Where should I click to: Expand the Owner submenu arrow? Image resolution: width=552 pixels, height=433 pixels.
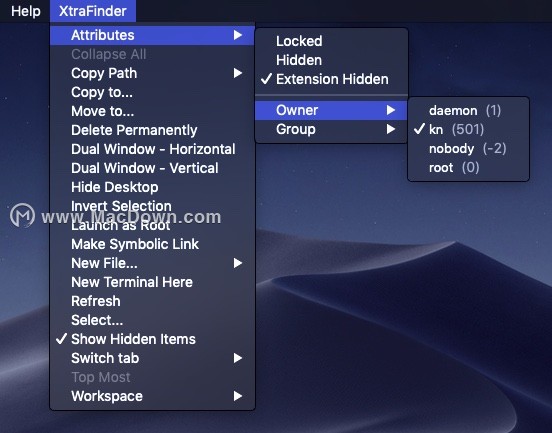point(391,110)
